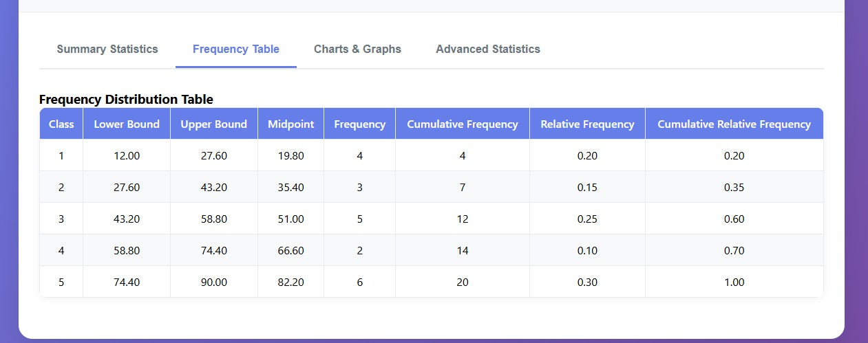Go to the Advanced Statistics tab
868x343 pixels.
click(488, 49)
